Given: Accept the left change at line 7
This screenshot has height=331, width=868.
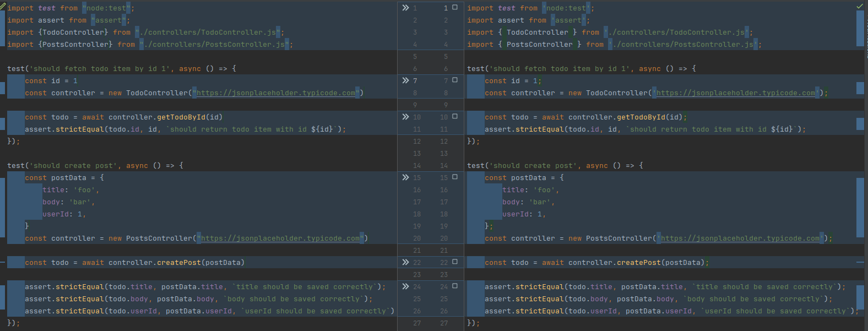Looking at the screenshot, I should pos(405,80).
